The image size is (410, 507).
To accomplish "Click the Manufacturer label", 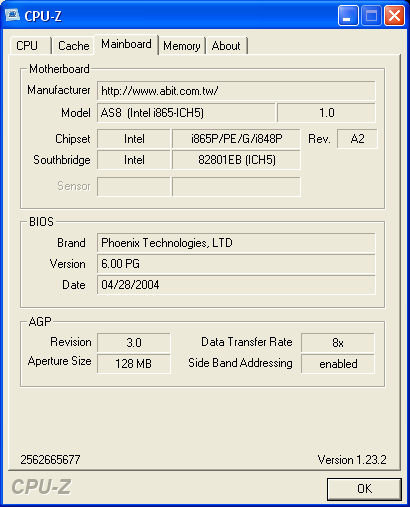I will pyautogui.click(x=59, y=90).
